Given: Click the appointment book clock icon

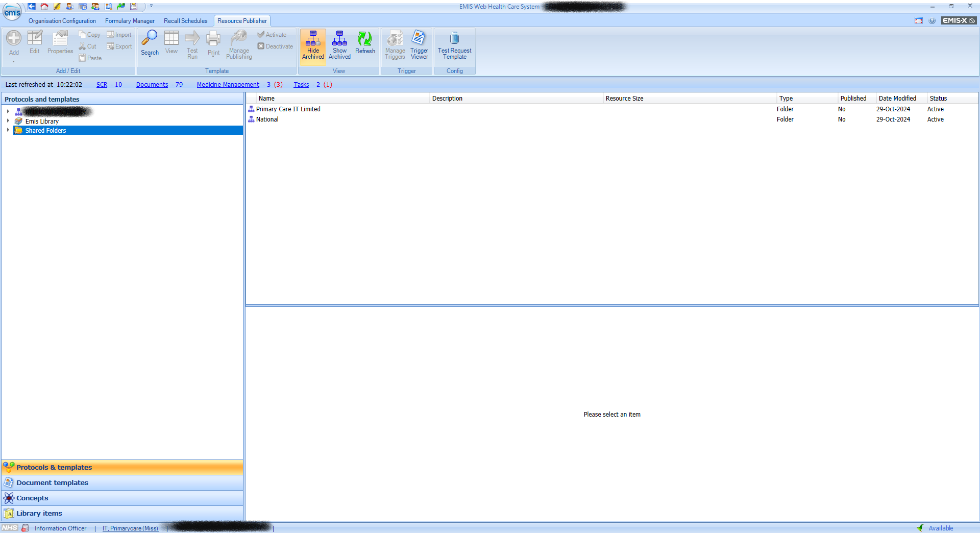Looking at the screenshot, I should 83,7.
